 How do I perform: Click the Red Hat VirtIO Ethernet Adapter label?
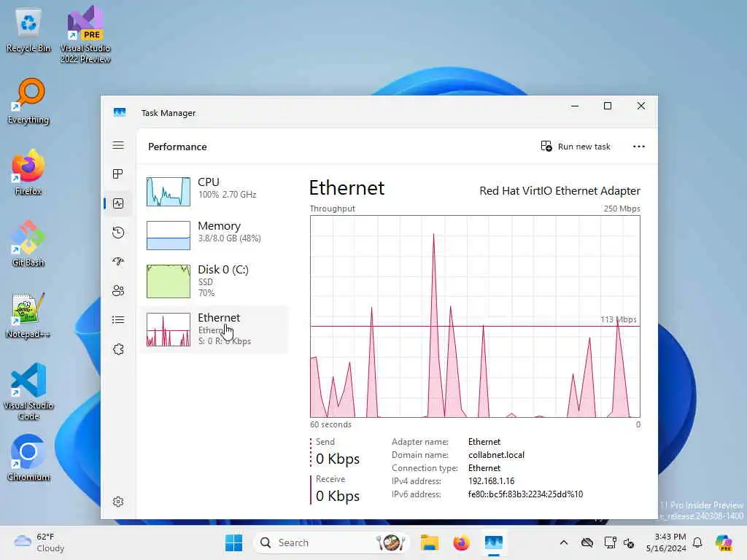tap(560, 190)
